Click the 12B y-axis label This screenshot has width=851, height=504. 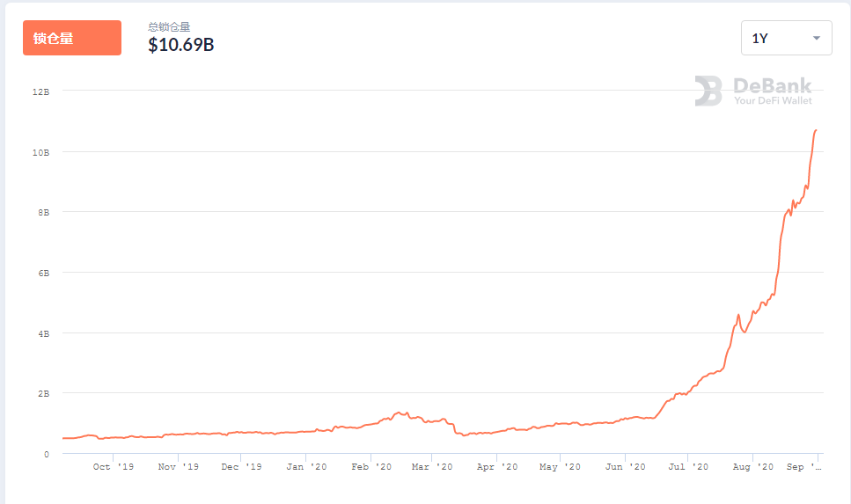(40, 91)
